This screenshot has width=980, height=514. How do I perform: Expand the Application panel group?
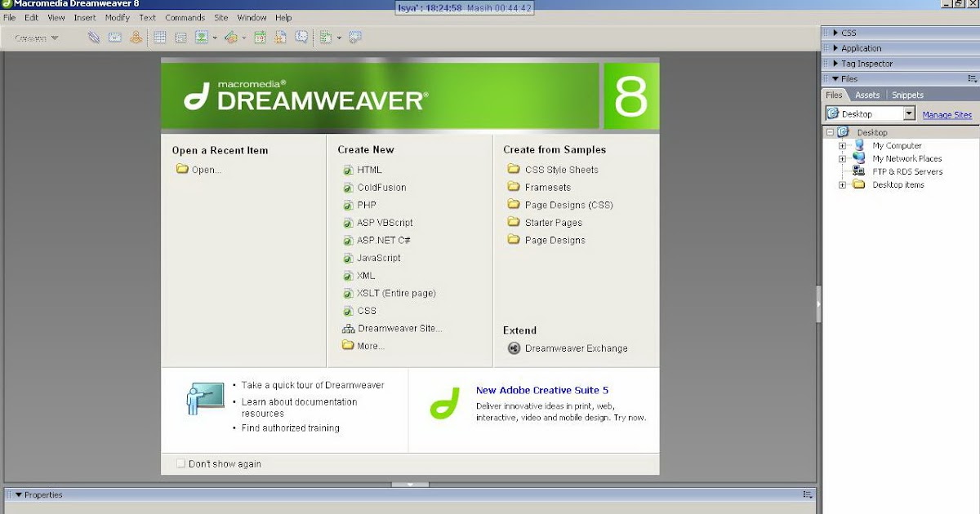pyautogui.click(x=835, y=48)
